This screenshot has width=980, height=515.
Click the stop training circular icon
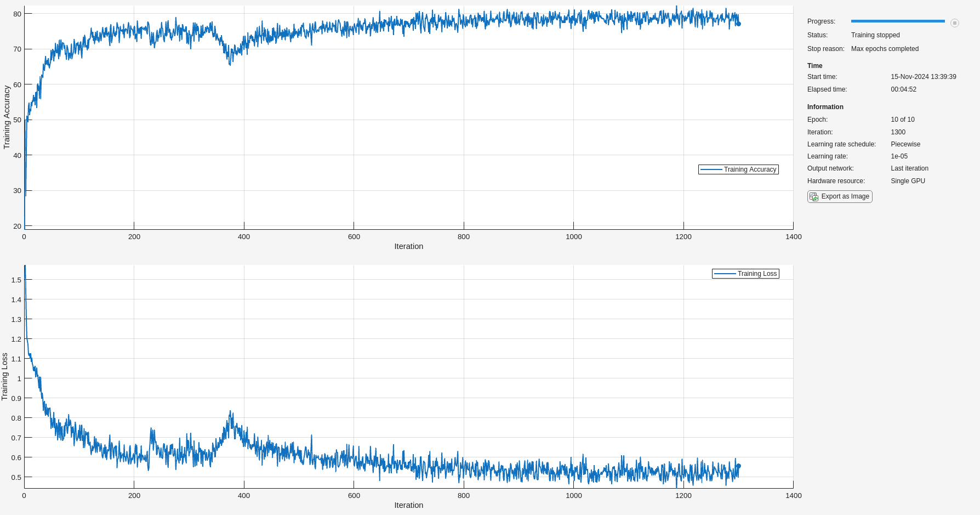tap(954, 23)
